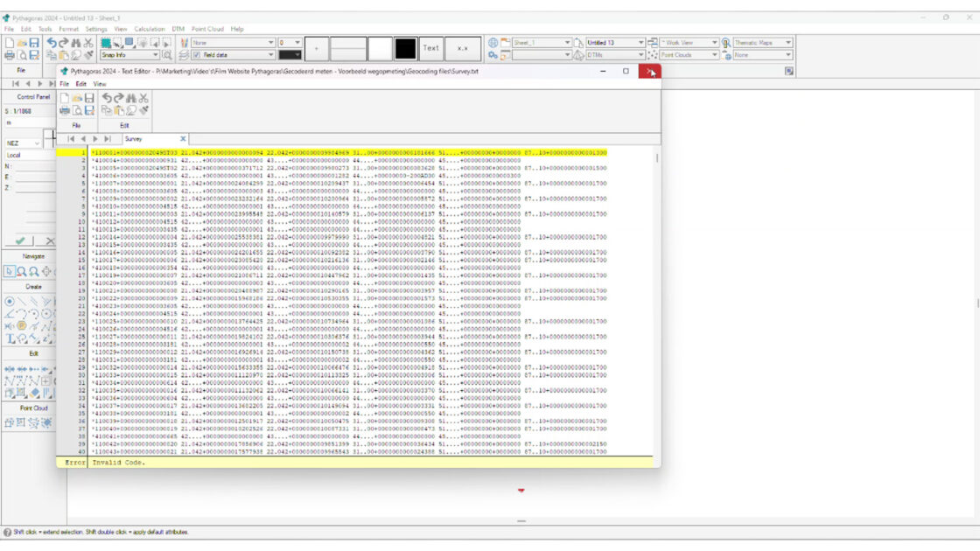This screenshot has width=980, height=551.
Task: Open the None layer dropdown in main toolbar
Action: coord(233,43)
